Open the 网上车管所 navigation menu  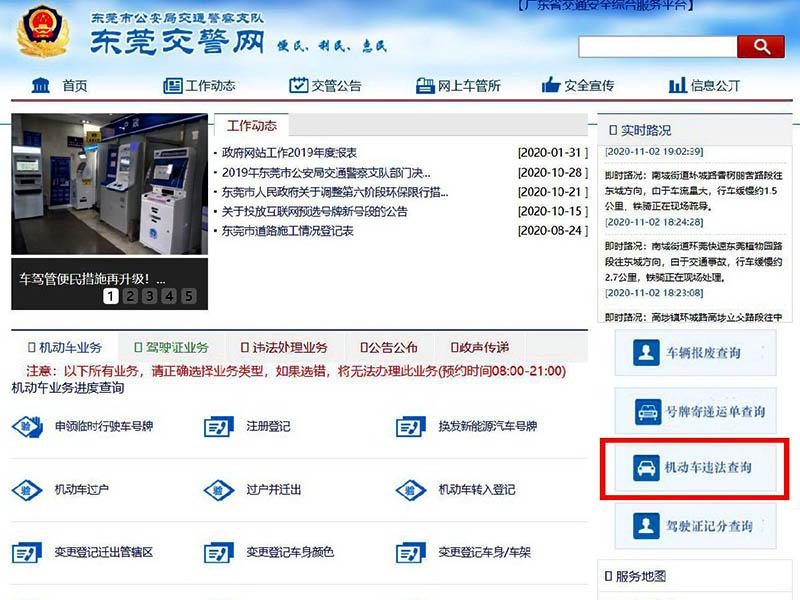coord(457,85)
